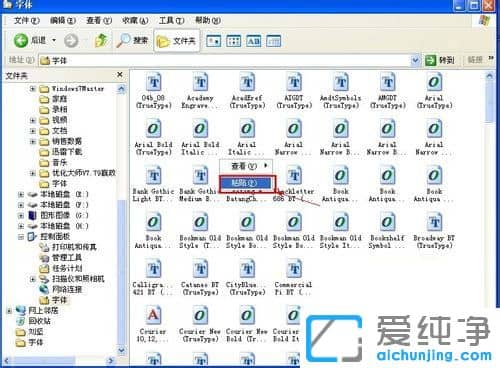Open the address bar dropdown arrow
500x368 pixels.
415,60
